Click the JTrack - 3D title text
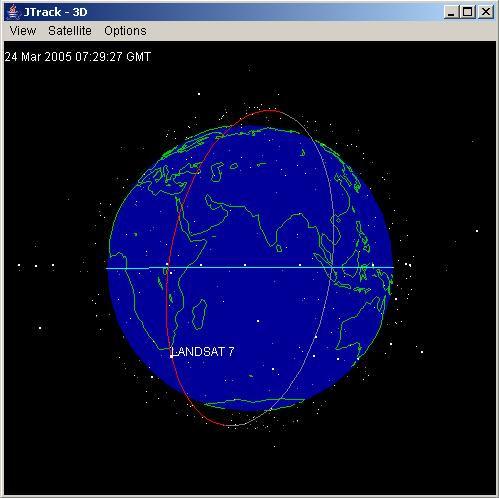The image size is (499, 498). click(x=55, y=12)
